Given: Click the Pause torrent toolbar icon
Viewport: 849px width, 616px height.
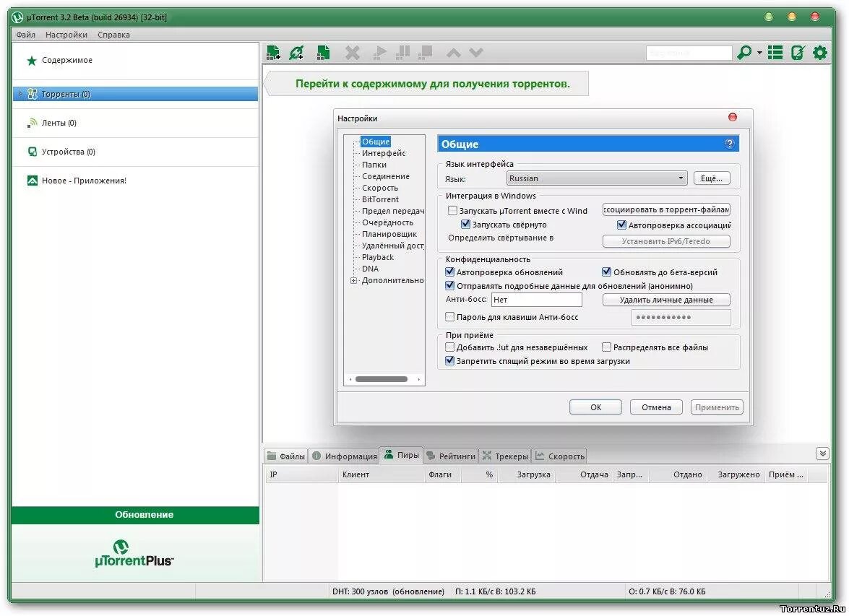Looking at the screenshot, I should click(403, 53).
